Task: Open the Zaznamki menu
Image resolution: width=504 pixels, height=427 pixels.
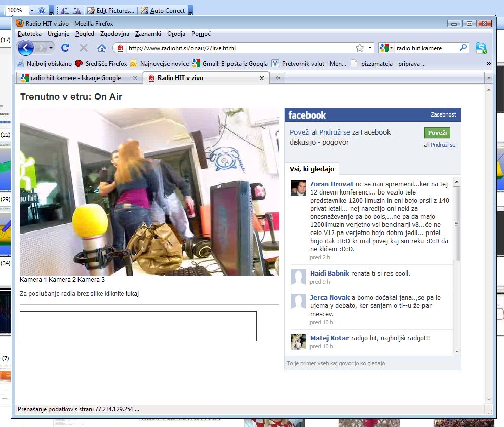Action: pyautogui.click(x=148, y=34)
